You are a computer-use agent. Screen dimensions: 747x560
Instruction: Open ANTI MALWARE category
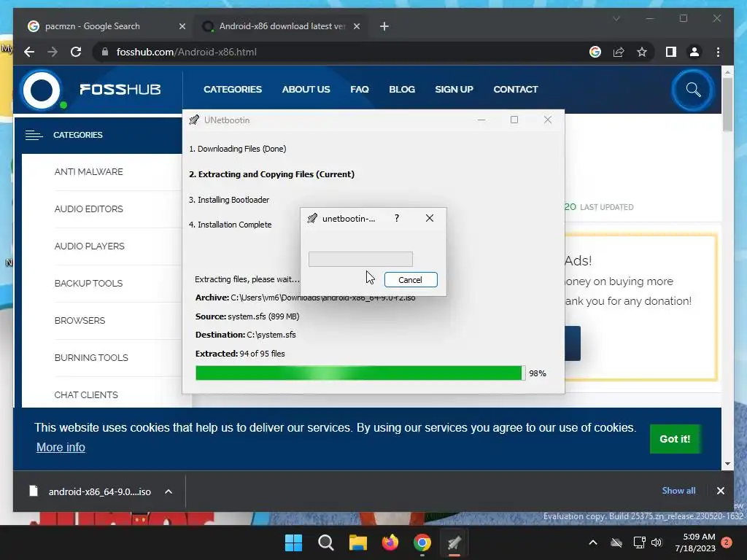tap(88, 172)
